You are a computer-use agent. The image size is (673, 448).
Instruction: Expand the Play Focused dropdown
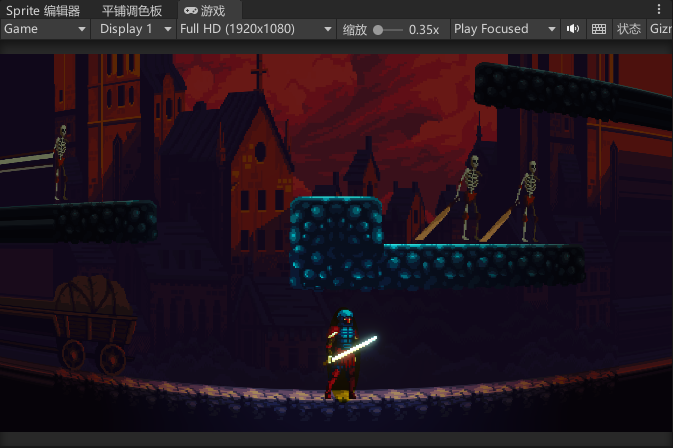(503, 29)
